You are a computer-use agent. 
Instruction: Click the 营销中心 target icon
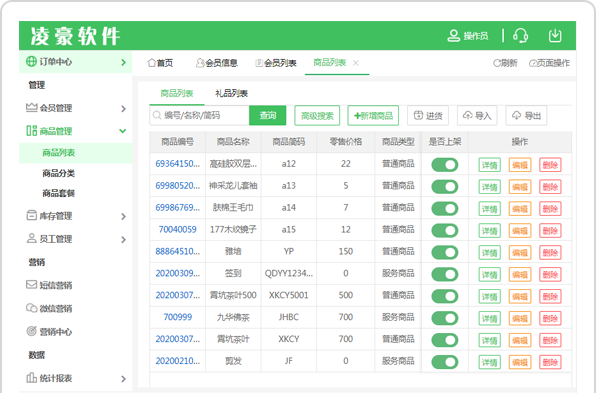click(31, 331)
